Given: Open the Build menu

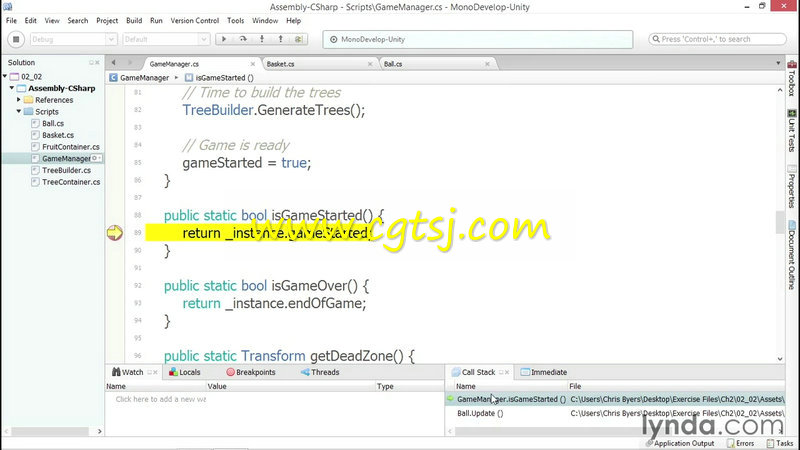Looking at the screenshot, I should 134,20.
